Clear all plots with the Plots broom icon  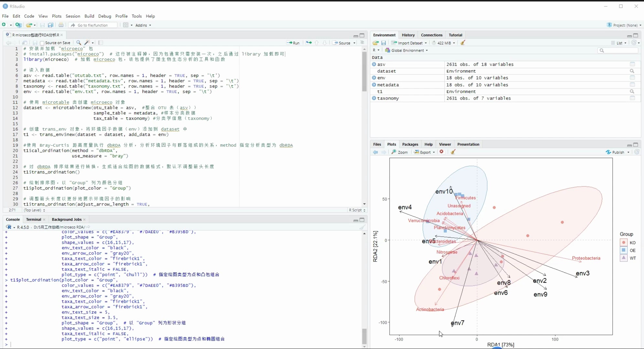[453, 152]
